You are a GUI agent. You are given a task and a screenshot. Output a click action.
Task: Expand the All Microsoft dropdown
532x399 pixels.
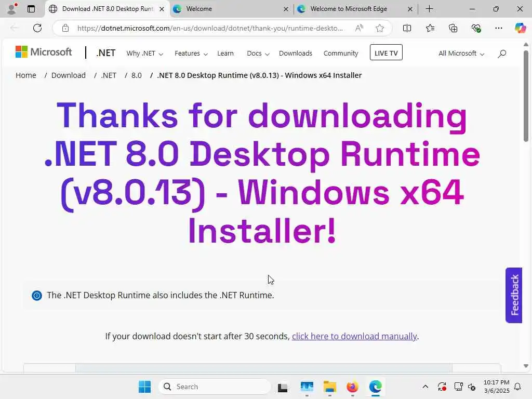click(461, 54)
